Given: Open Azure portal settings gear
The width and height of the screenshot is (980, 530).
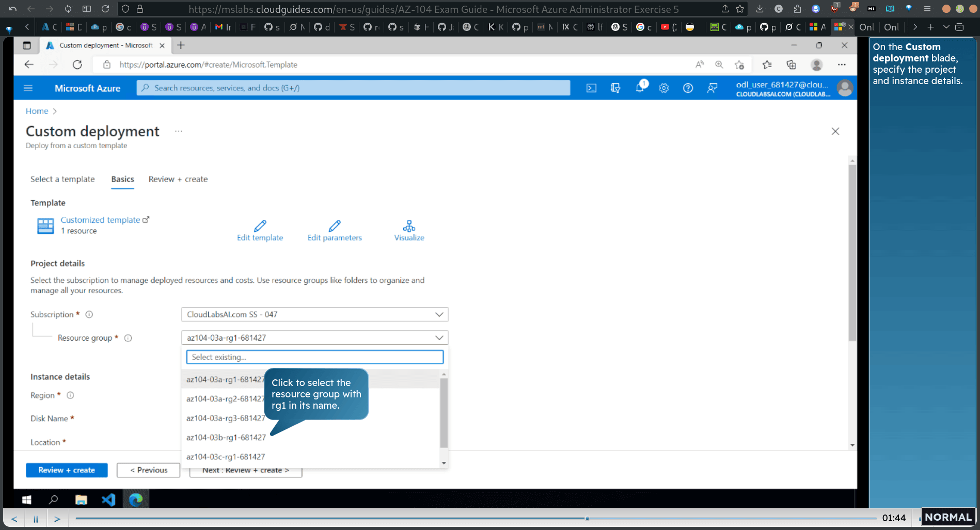Looking at the screenshot, I should [x=664, y=88].
